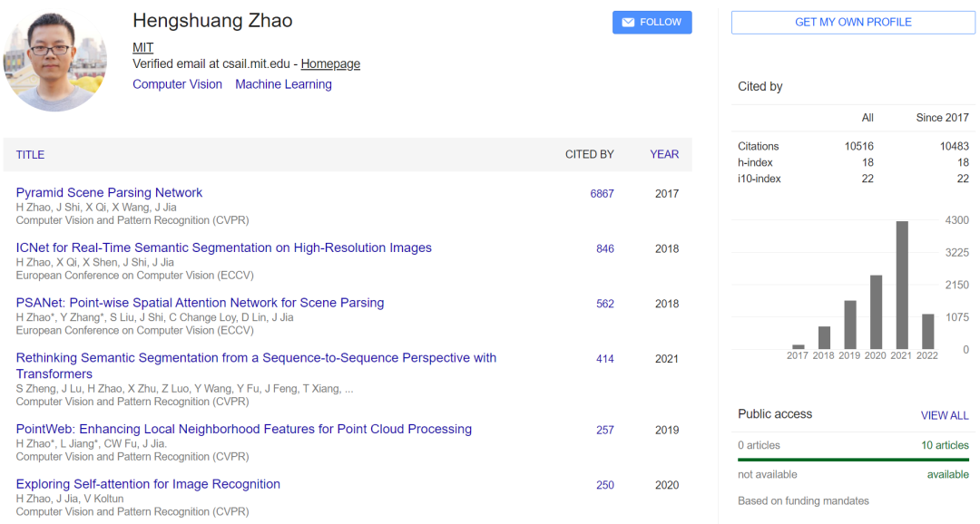View the 846 citations for ICNet
This screenshot has width=980, height=524.
pyautogui.click(x=605, y=249)
